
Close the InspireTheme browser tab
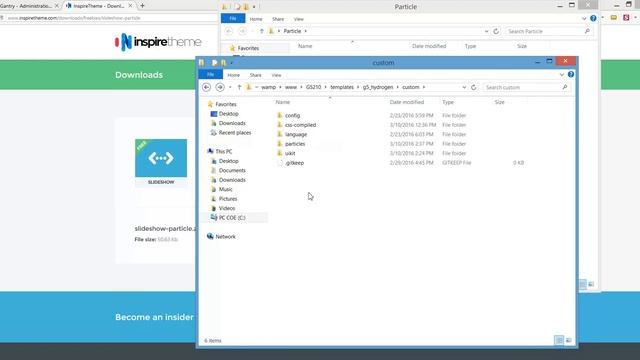tap(130, 6)
